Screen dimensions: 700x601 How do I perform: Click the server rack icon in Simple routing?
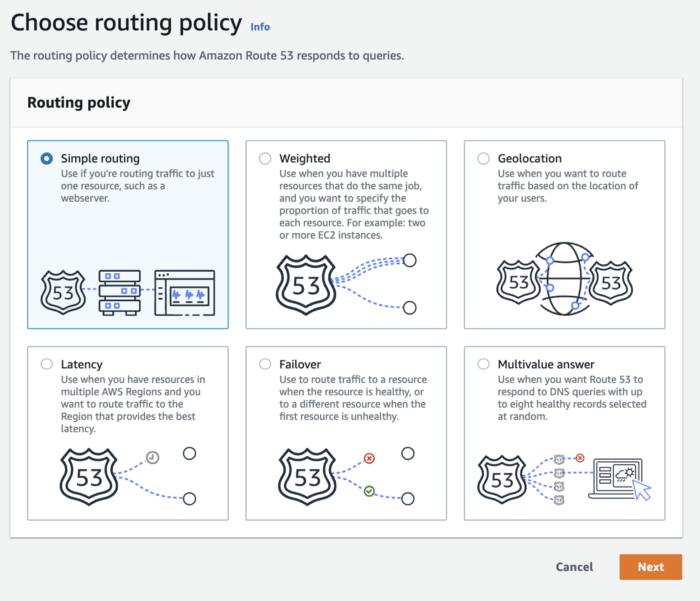[x=120, y=292]
